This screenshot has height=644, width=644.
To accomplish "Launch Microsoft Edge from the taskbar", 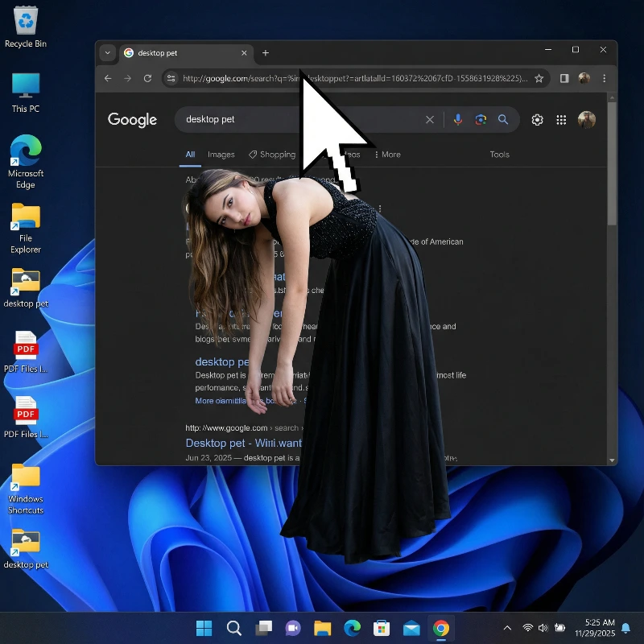I will pyautogui.click(x=352, y=628).
